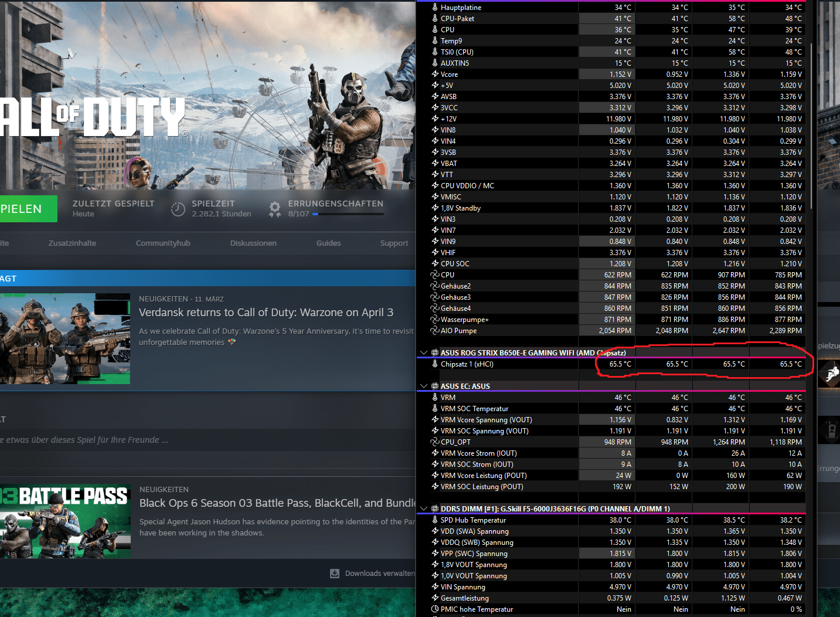Select the VRM Vcore Strom (IOUT) row label
840x617 pixels.
click(479, 453)
